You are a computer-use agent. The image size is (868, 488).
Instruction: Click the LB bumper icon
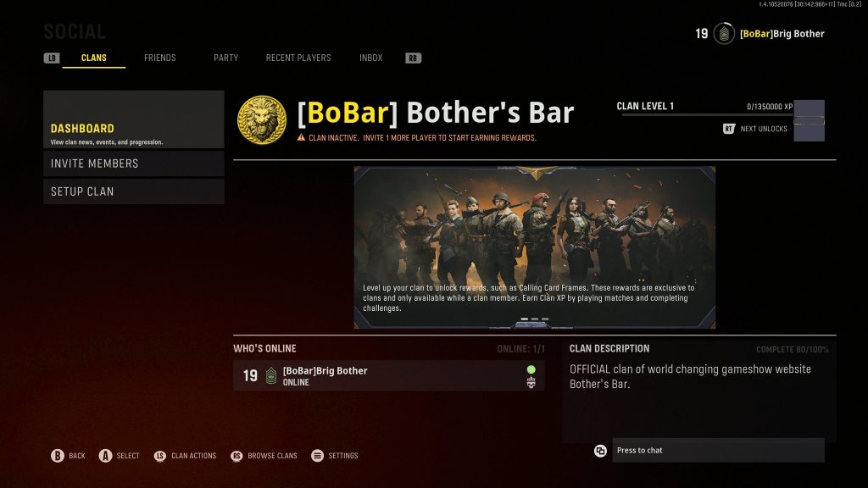pyautogui.click(x=52, y=58)
